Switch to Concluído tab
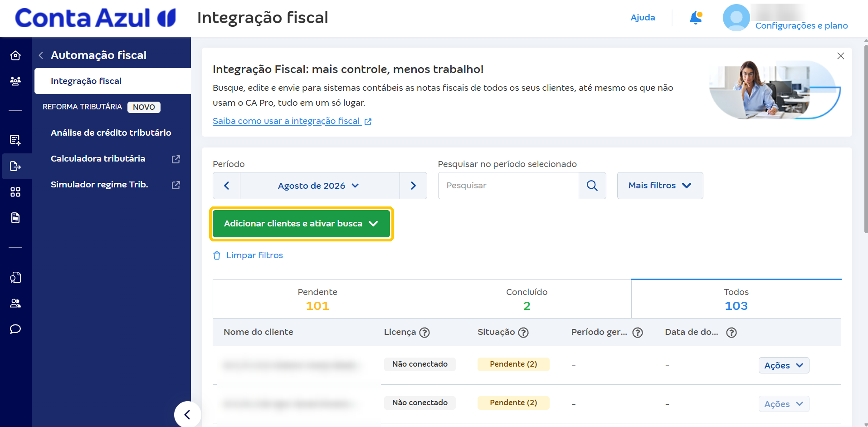The image size is (868, 427). (x=527, y=299)
